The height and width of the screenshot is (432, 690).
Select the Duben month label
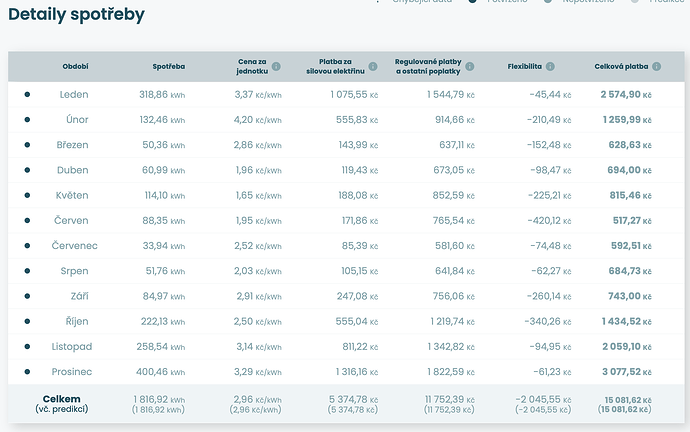click(72, 170)
